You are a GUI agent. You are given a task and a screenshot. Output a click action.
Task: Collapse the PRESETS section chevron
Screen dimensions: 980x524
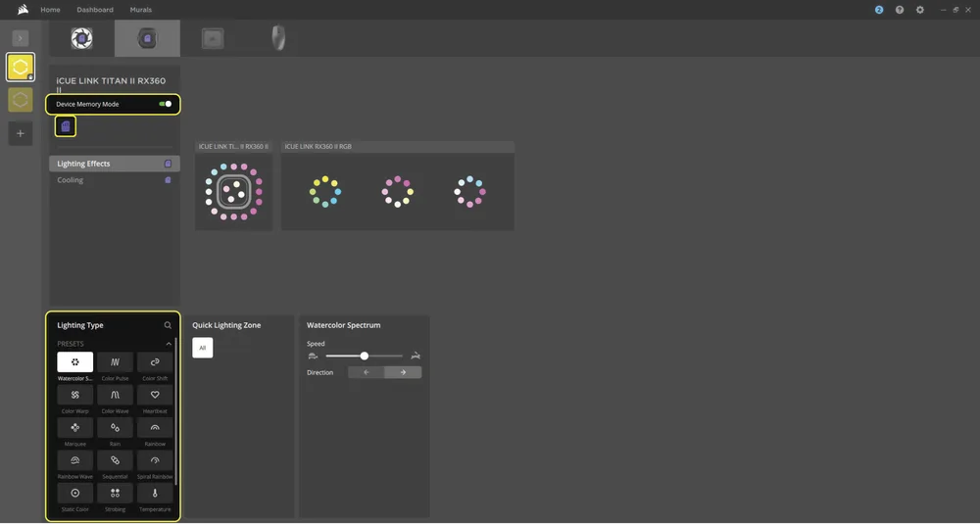[x=169, y=344]
